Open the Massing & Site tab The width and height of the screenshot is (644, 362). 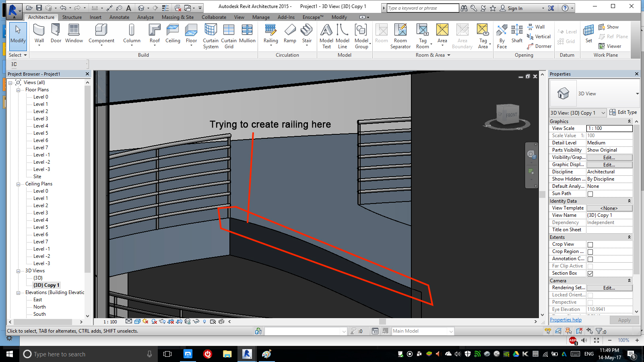click(x=178, y=17)
